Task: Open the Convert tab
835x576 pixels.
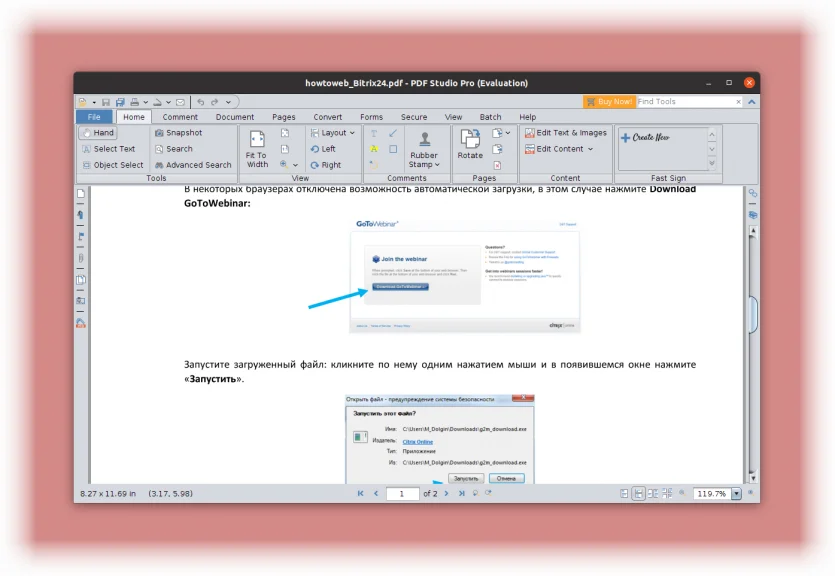Action: click(x=328, y=117)
